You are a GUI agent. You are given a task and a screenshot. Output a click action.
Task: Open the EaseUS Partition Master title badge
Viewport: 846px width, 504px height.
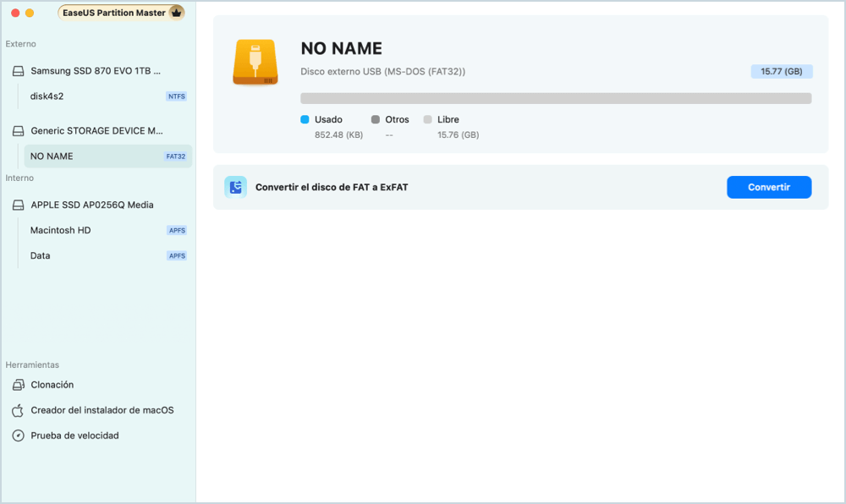tap(121, 13)
